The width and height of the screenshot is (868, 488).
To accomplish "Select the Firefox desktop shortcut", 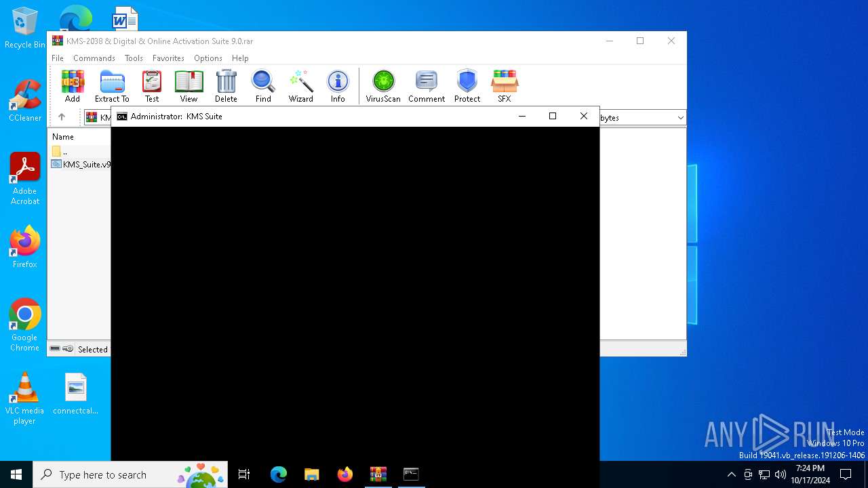I will click(24, 247).
